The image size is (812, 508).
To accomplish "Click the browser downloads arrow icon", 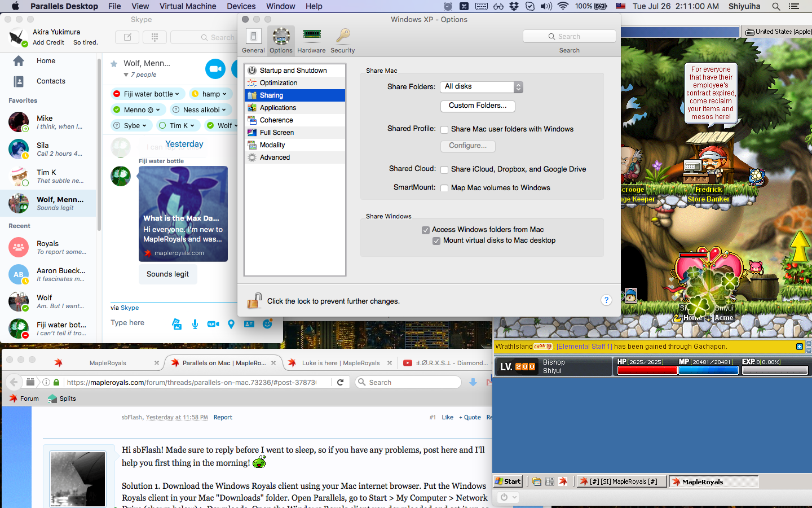I will tap(473, 382).
